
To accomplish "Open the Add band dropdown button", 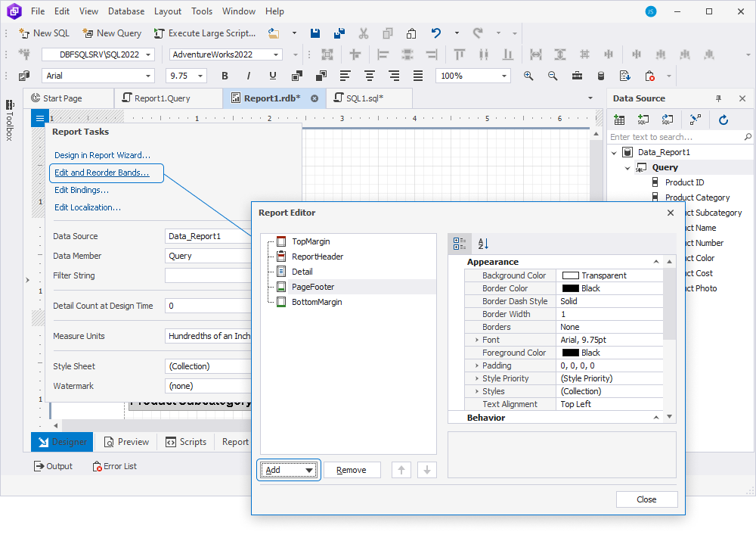I will click(x=288, y=470).
